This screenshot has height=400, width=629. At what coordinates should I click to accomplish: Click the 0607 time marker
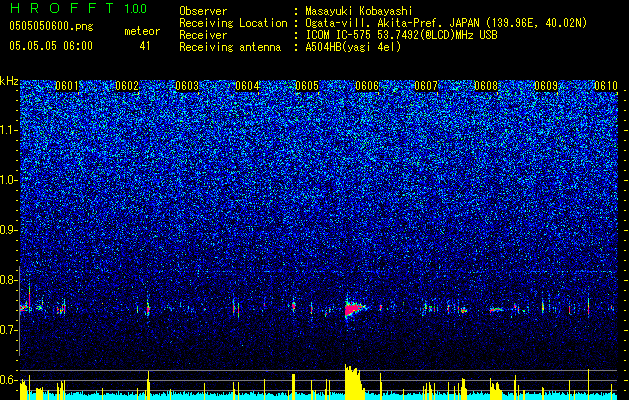click(x=426, y=86)
